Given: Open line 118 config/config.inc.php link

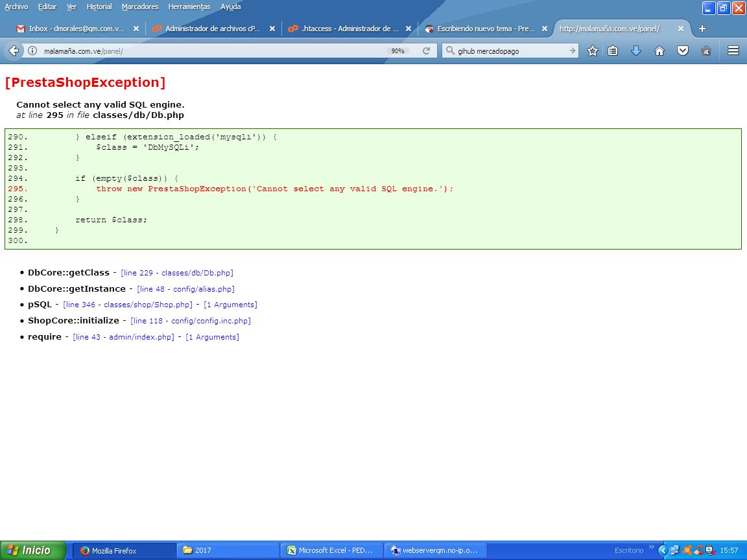Looking at the screenshot, I should [x=191, y=321].
